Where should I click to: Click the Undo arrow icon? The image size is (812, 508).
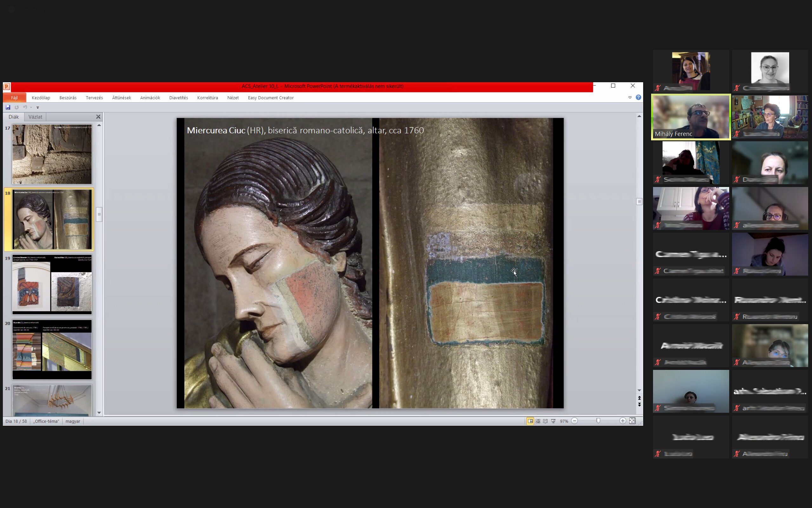[x=25, y=107]
